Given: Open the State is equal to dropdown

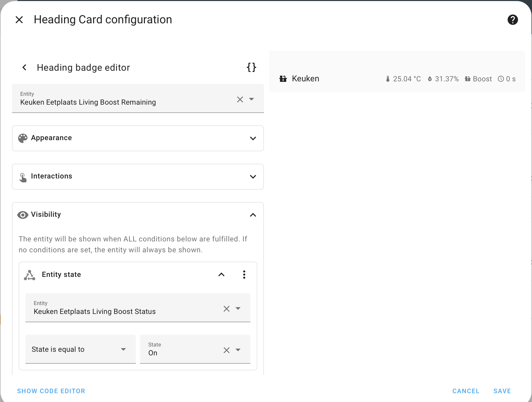Looking at the screenshot, I should [x=80, y=349].
